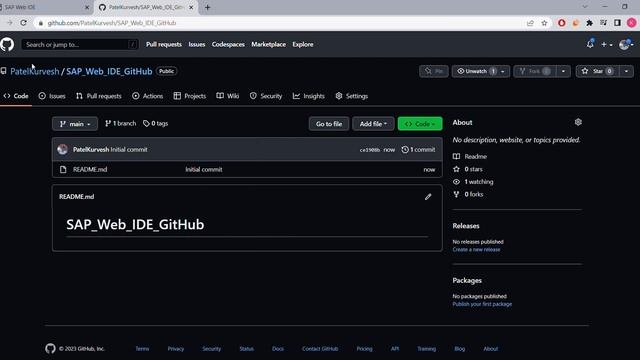Bookmark this page with the star icon
This screenshot has height=360, width=640.
coord(544,23)
